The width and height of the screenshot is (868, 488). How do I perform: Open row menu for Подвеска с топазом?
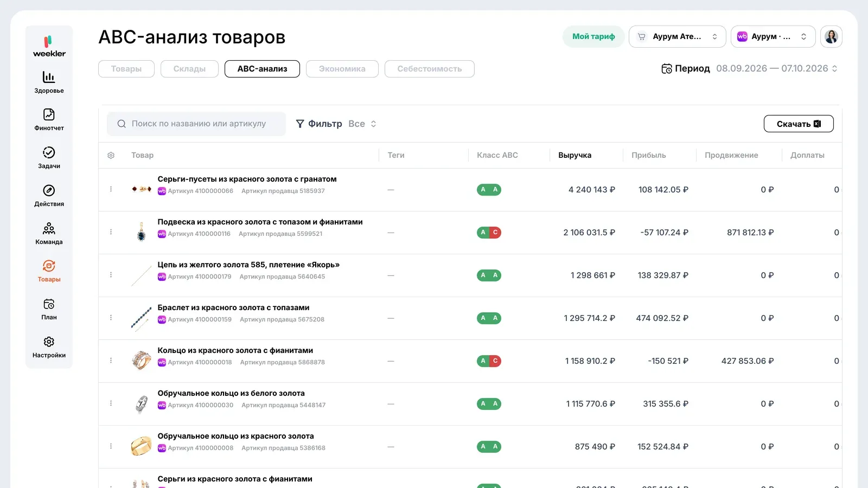pos(111,232)
